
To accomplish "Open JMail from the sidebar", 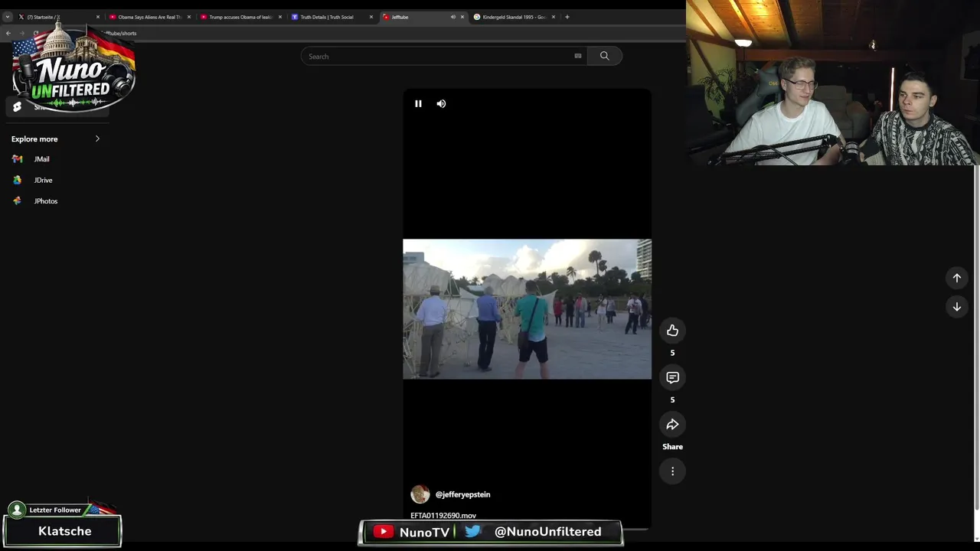I will coord(41,159).
